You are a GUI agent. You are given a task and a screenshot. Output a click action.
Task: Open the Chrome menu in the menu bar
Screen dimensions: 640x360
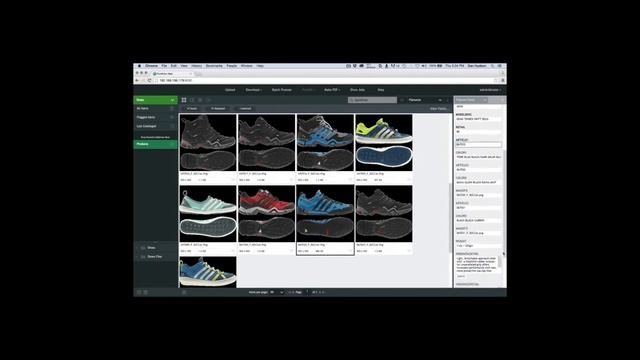pos(151,66)
